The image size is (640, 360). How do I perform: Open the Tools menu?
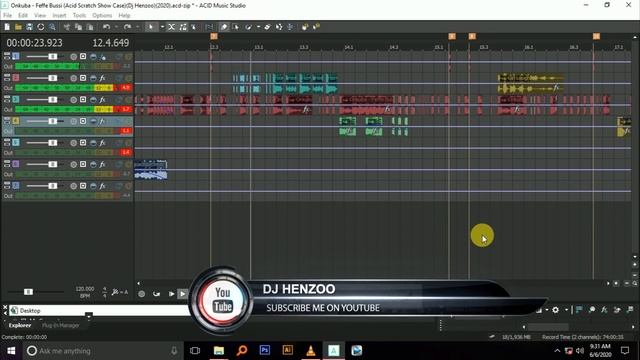79,16
